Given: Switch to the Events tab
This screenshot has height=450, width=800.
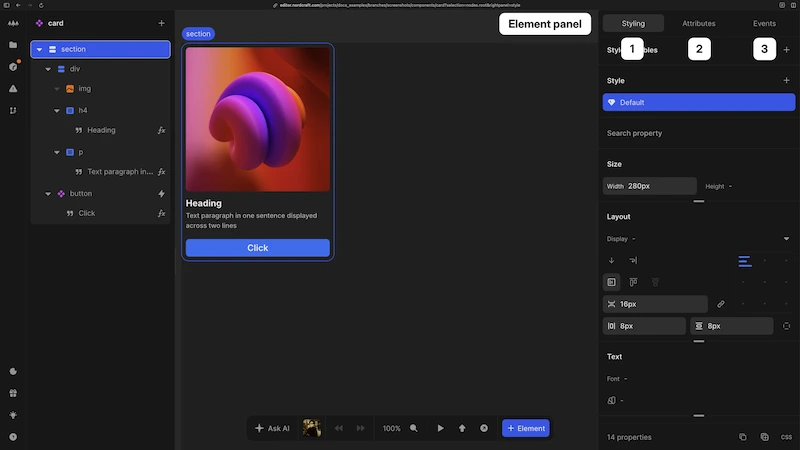Looking at the screenshot, I should [x=764, y=23].
